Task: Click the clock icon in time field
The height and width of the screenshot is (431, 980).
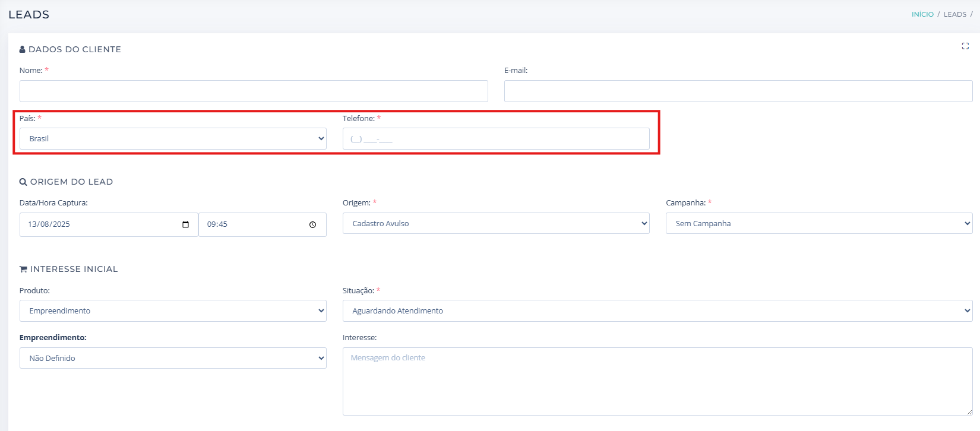Action: pyautogui.click(x=312, y=224)
